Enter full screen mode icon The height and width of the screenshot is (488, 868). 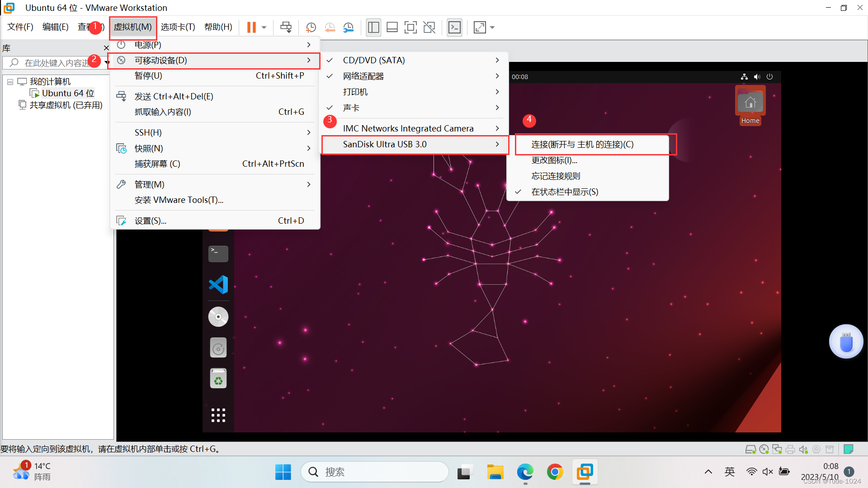410,28
